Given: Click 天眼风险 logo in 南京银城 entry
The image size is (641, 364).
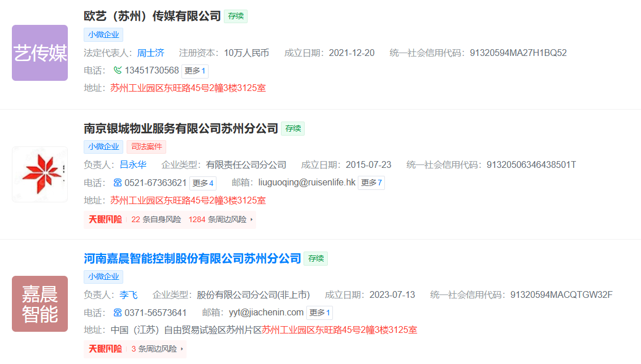Looking at the screenshot, I should pyautogui.click(x=105, y=219).
